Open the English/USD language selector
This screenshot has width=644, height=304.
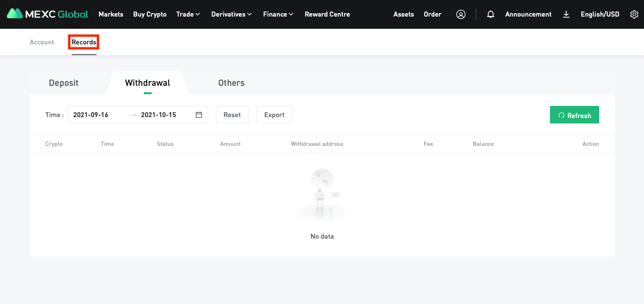click(600, 14)
